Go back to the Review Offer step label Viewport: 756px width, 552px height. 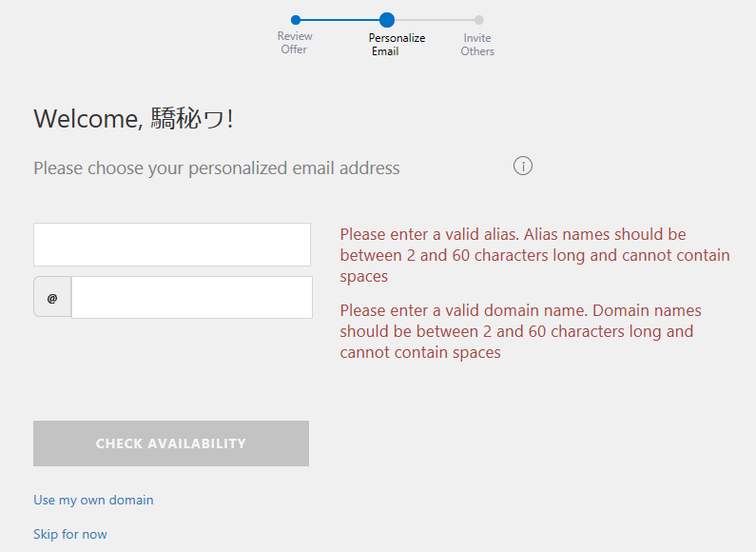tap(295, 43)
